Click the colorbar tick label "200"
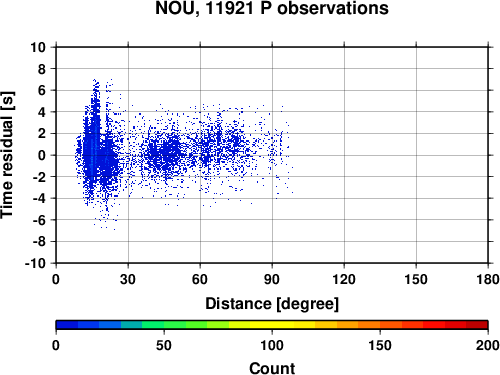The height and width of the screenshot is (375, 500). (488, 345)
